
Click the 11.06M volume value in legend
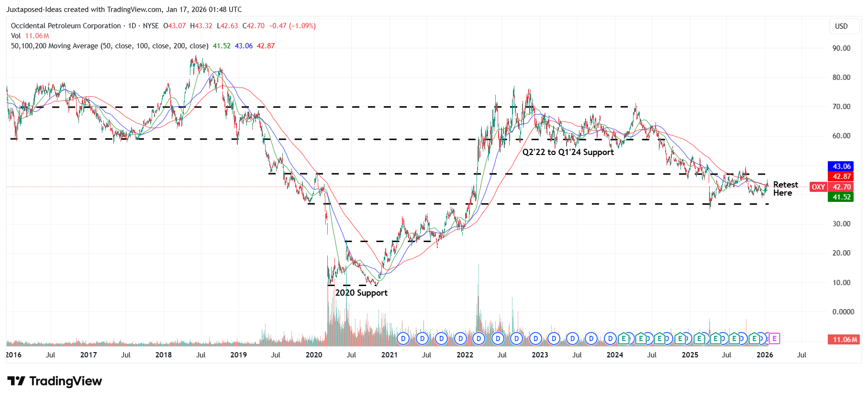[x=37, y=36]
